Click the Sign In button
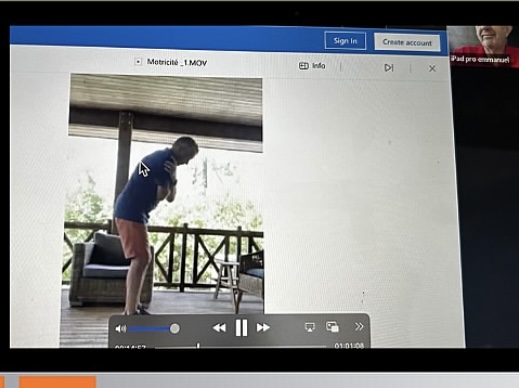The height and width of the screenshot is (388, 519). tap(345, 41)
